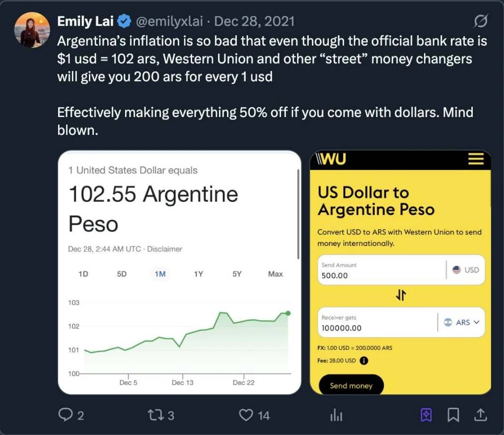Like the tweet with heart icon
This screenshot has height=435, width=504.
coord(246,415)
